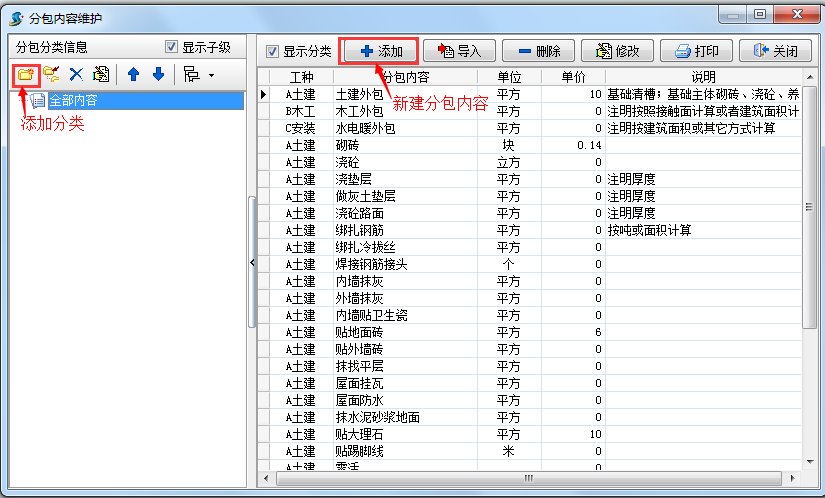Open the dropdown arrow beside tree icon
Viewport: 825px width, 498px height.
(x=211, y=75)
